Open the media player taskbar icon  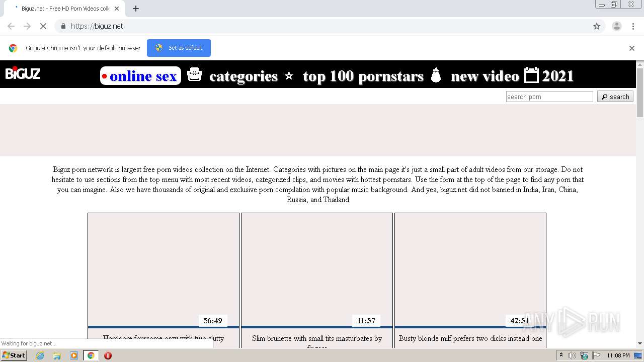[x=74, y=355]
